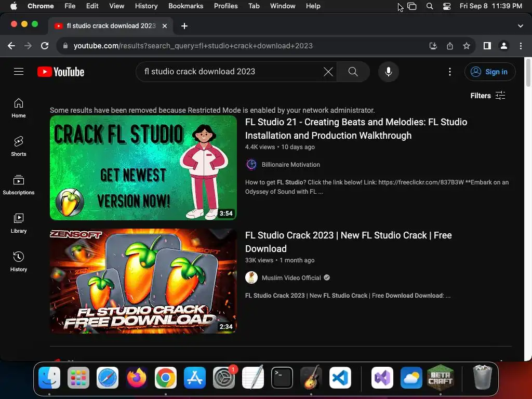Open the Help menu
This screenshot has width=532, height=399.
(x=313, y=6)
